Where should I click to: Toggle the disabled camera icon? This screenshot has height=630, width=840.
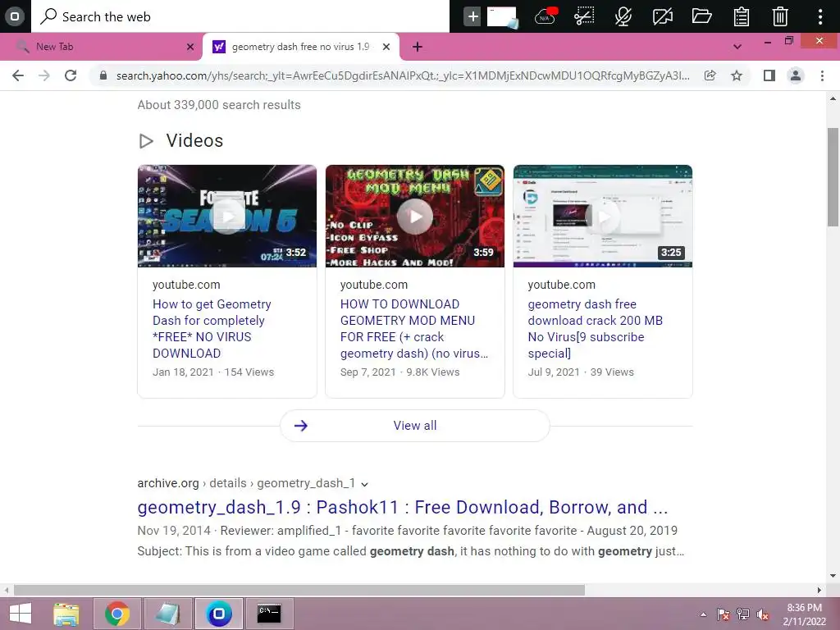click(x=663, y=16)
